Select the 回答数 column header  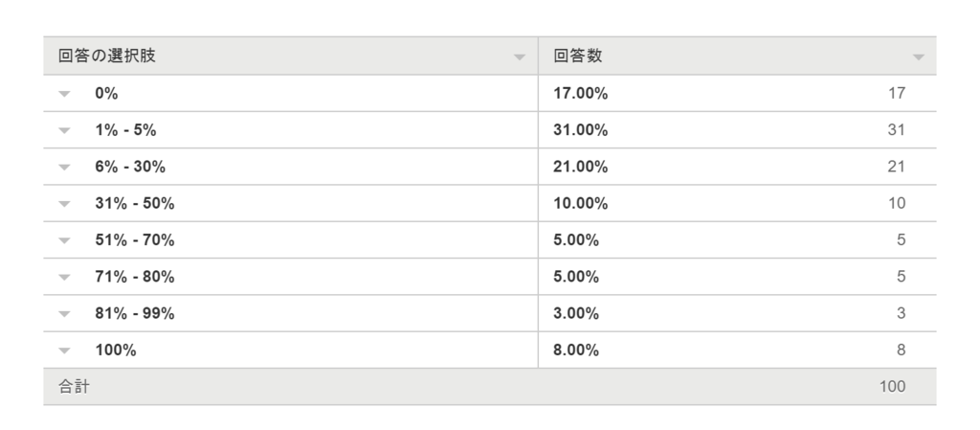(x=577, y=56)
